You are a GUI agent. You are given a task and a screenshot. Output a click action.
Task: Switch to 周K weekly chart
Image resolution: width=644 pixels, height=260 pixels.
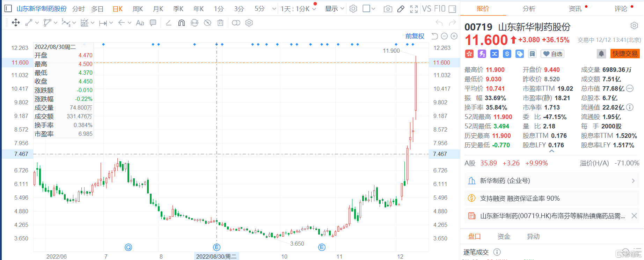[x=138, y=9]
